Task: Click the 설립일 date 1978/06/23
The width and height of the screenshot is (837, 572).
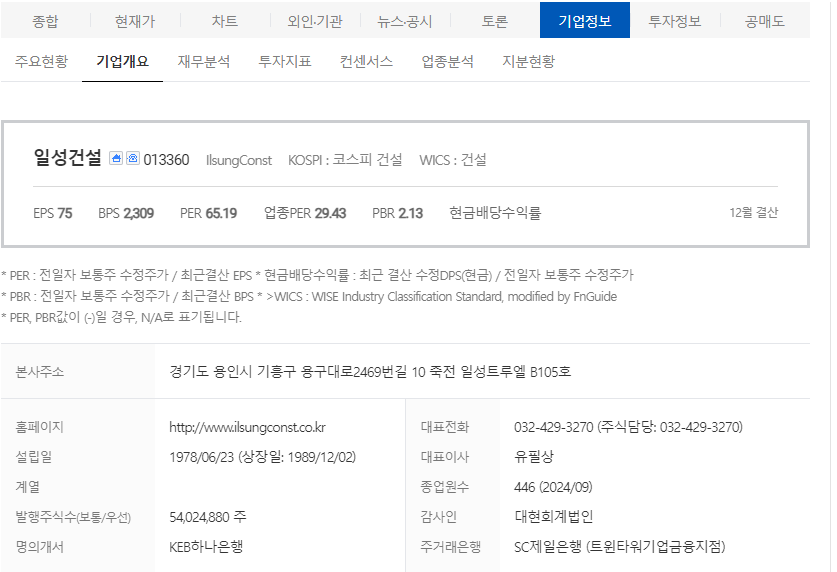Action: (202, 457)
